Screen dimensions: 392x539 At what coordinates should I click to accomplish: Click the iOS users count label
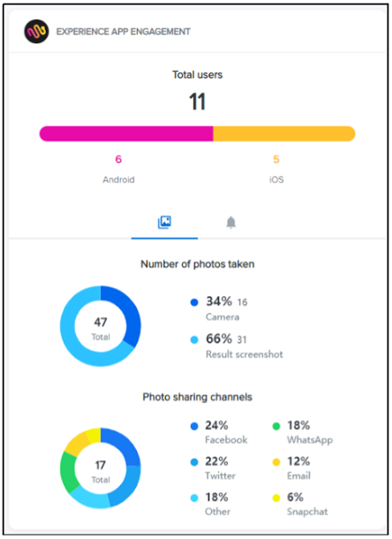[x=276, y=159]
